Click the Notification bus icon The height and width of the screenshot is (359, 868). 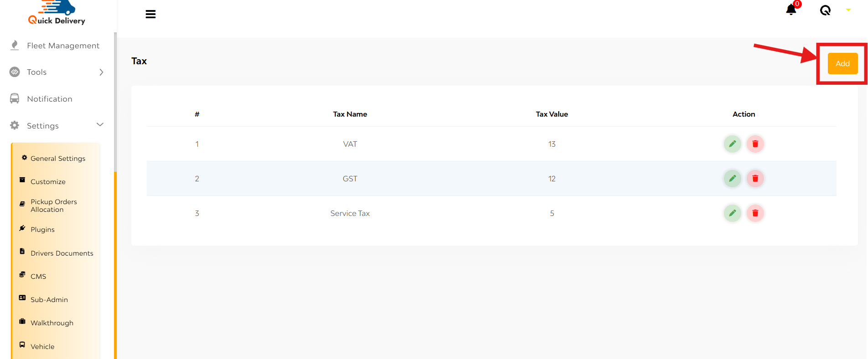15,98
